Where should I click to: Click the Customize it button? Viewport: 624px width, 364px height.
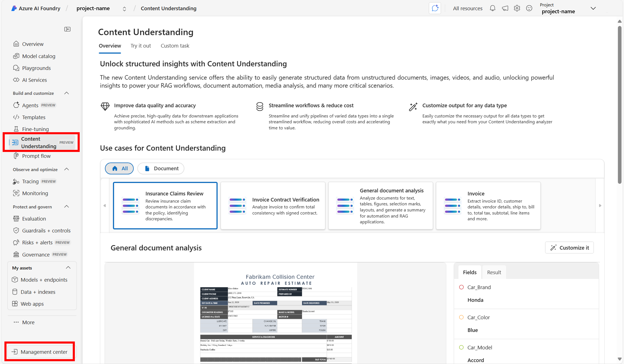[569, 248]
